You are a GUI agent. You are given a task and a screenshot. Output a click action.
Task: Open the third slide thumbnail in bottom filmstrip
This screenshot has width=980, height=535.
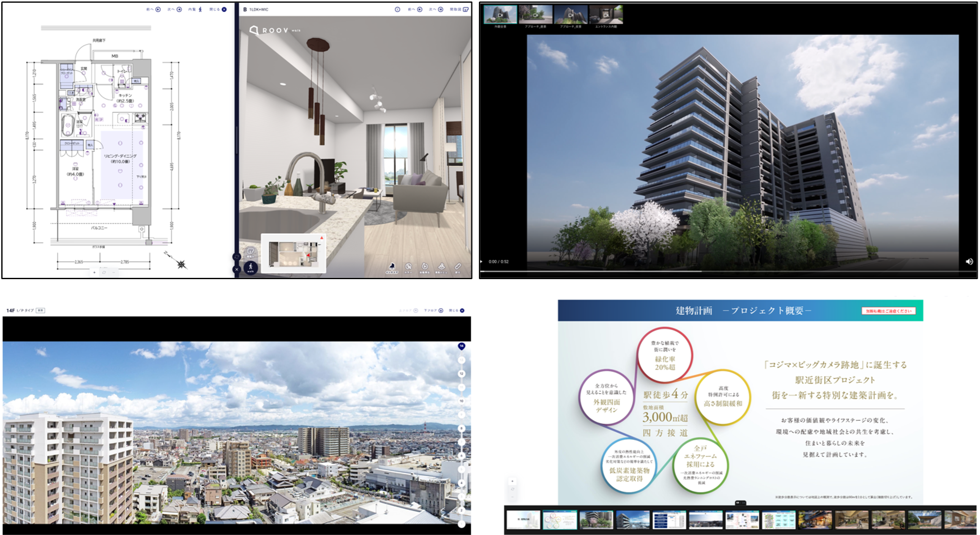596,519
